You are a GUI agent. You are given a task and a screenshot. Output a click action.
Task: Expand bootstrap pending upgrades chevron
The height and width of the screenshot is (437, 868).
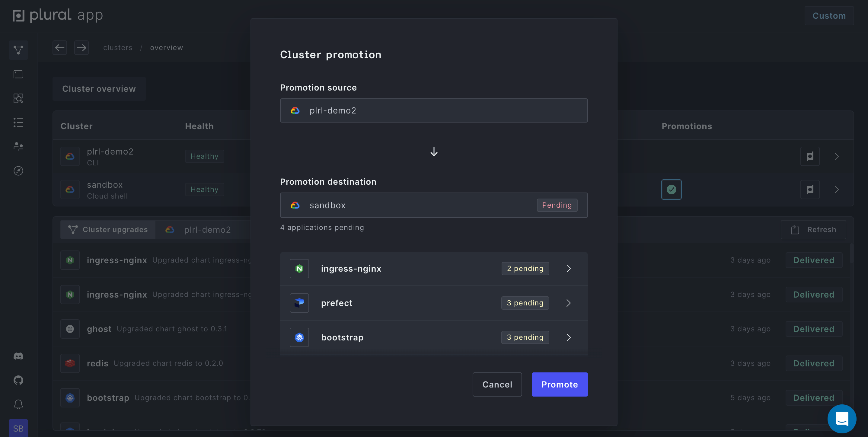point(568,337)
